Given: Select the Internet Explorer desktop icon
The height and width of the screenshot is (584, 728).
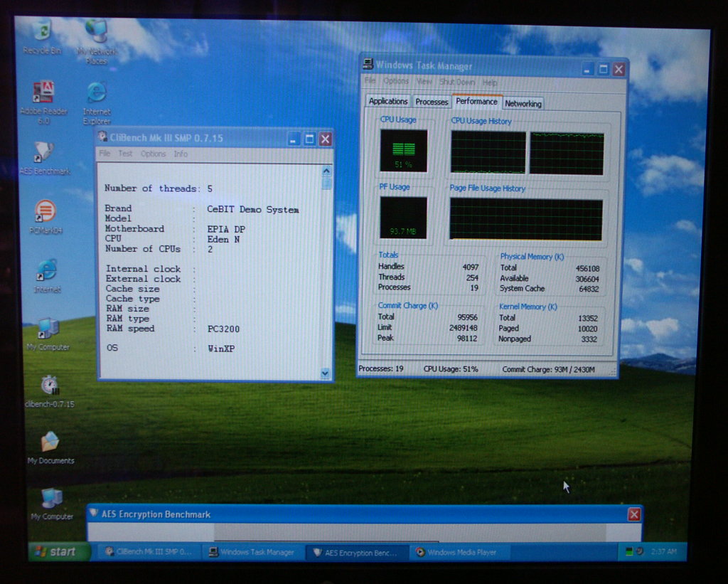Looking at the screenshot, I should tap(97, 103).
